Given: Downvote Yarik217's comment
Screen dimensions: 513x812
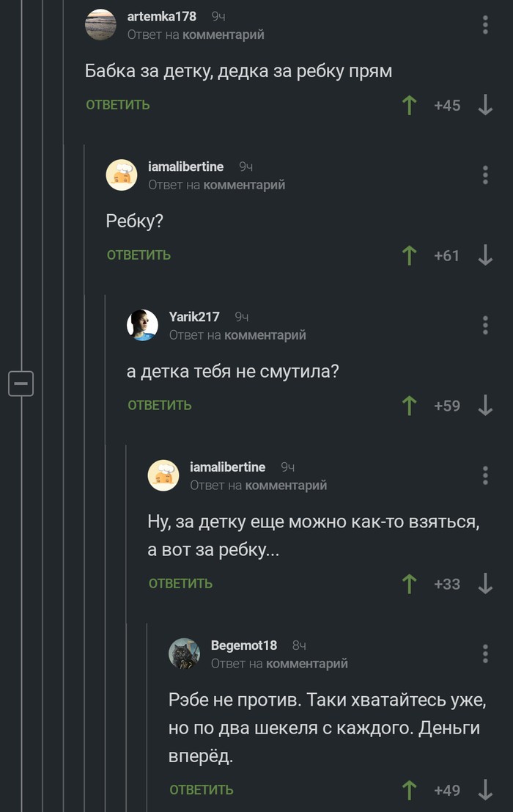Looking at the screenshot, I should [485, 406].
